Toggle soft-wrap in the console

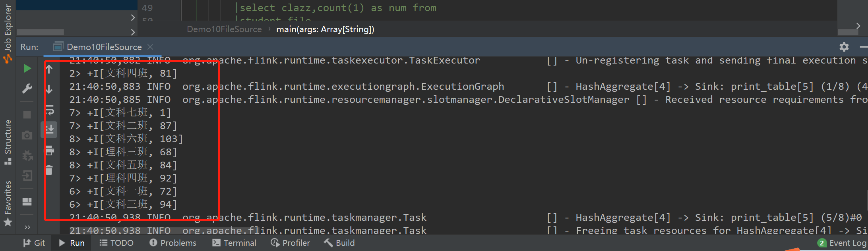click(50, 110)
